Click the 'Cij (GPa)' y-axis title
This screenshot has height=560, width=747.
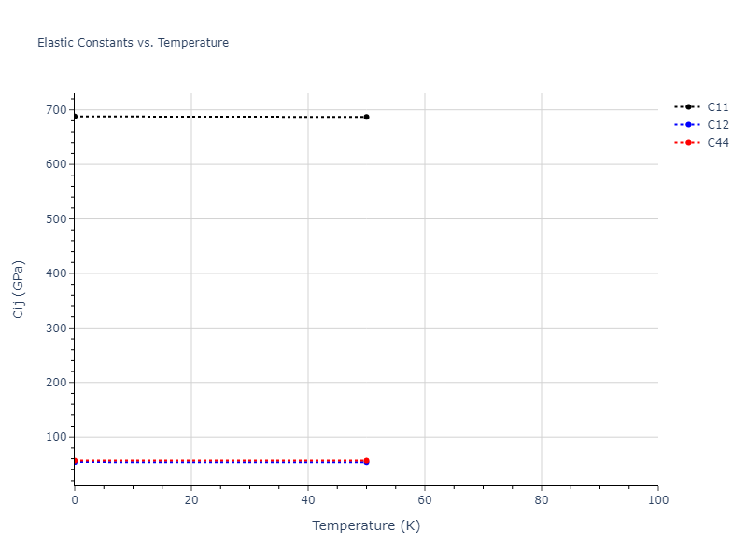click(x=19, y=289)
